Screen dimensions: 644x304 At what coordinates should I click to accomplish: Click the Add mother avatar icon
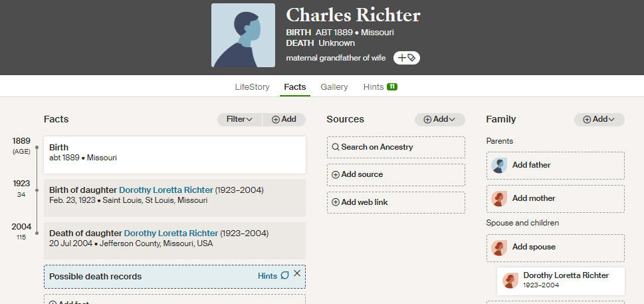pyautogui.click(x=499, y=198)
